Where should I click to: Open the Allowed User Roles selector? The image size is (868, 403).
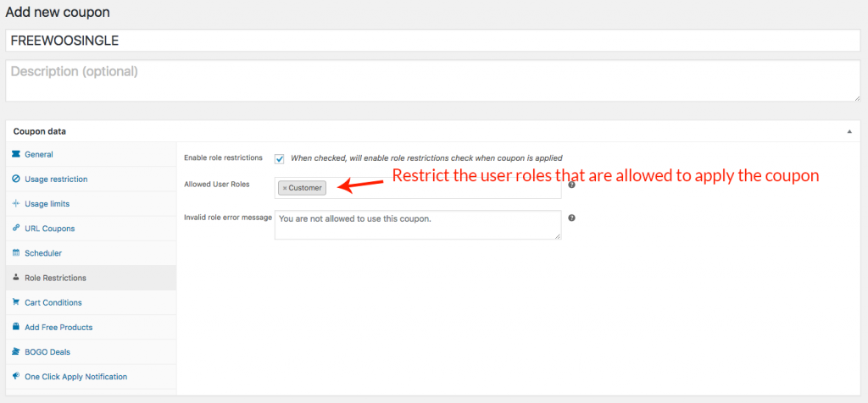418,188
